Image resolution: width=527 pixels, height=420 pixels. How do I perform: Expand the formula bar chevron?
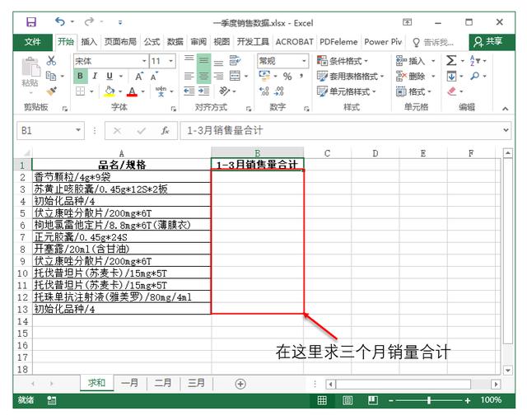click(x=506, y=130)
